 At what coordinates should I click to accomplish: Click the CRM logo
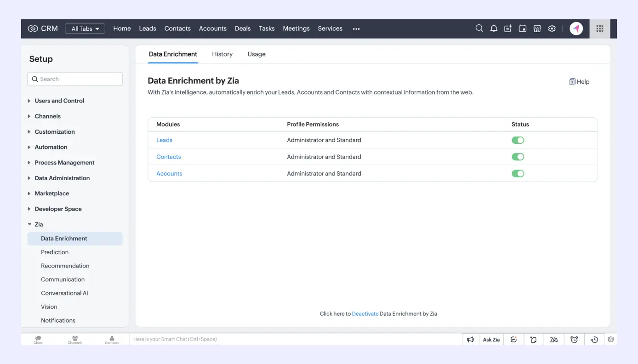tap(43, 28)
